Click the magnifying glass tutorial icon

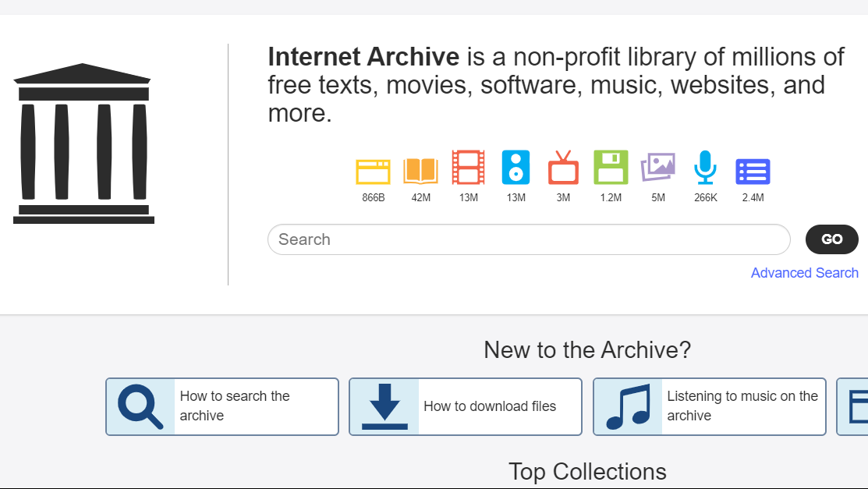[140, 406]
